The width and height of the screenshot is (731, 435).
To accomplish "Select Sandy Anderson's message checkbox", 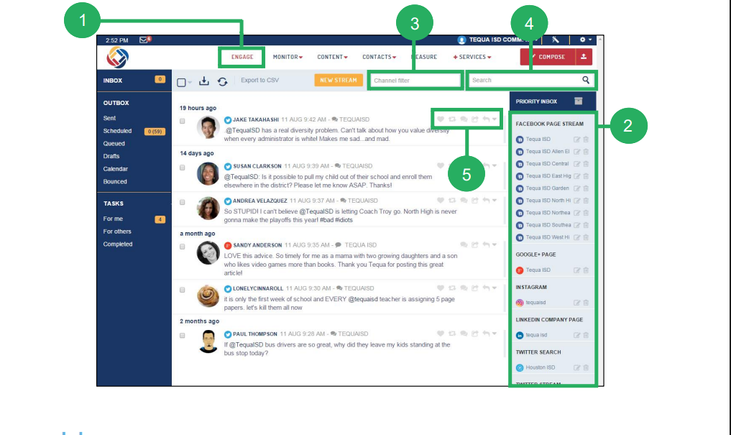I will pos(182,247).
